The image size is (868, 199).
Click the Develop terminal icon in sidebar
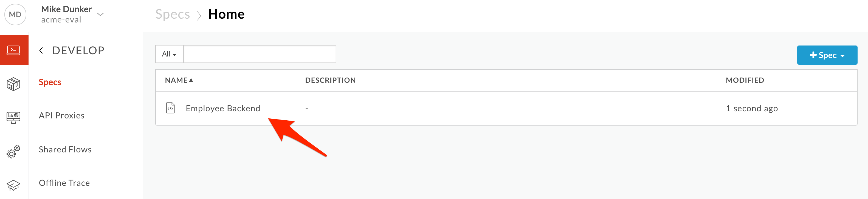tap(14, 50)
